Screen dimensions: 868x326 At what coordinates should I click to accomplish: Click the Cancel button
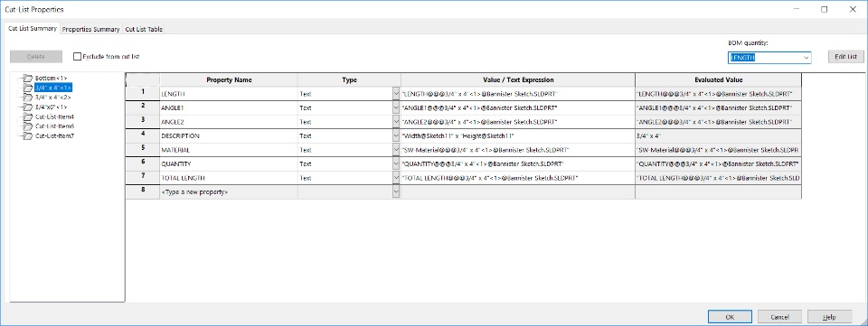click(779, 317)
